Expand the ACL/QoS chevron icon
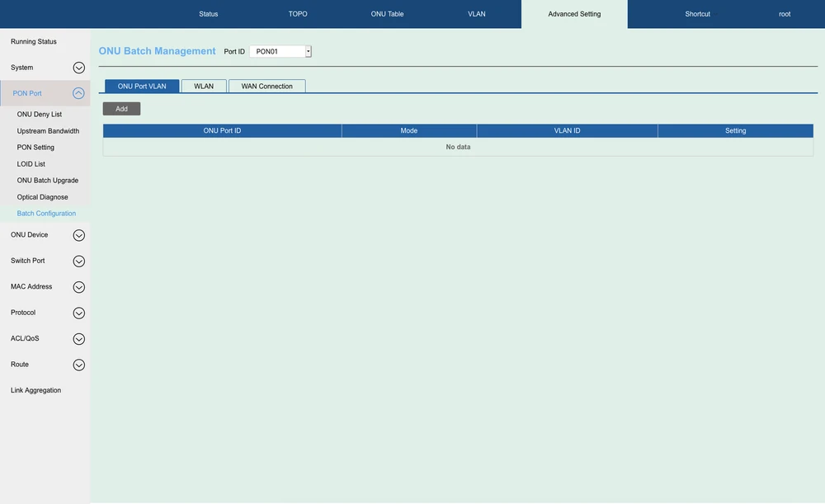This screenshot has width=825, height=504. click(78, 339)
